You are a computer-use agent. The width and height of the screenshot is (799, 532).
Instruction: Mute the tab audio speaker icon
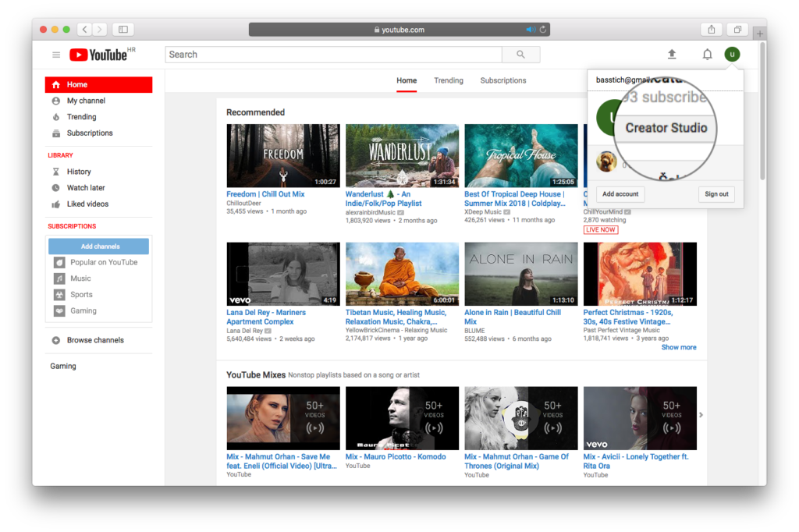(x=531, y=30)
